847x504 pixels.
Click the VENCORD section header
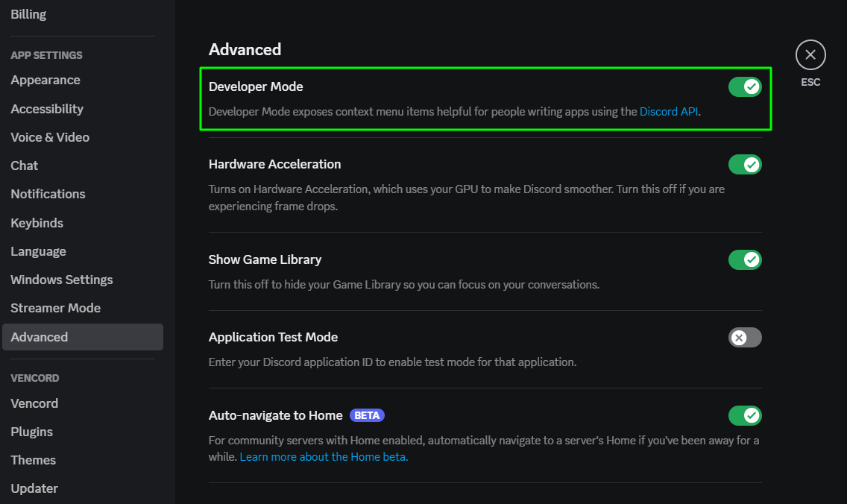34,378
